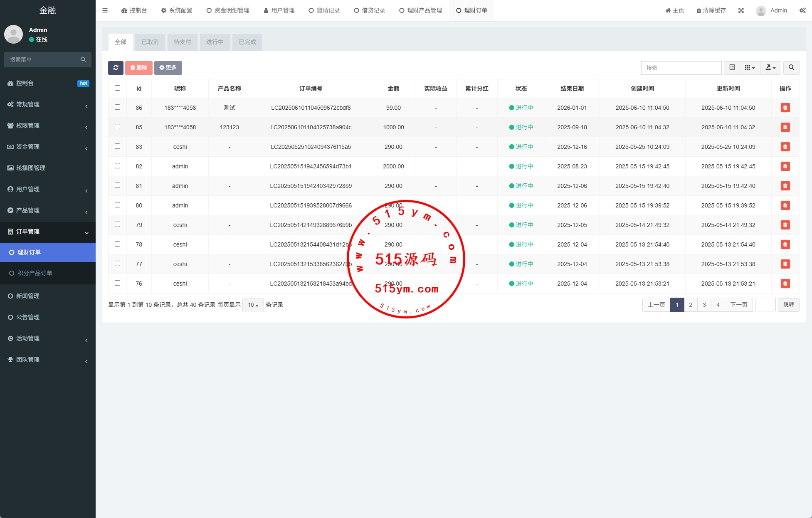This screenshot has height=518, width=812.
Task: Select the checkbox for row 79
Action: 117,224
